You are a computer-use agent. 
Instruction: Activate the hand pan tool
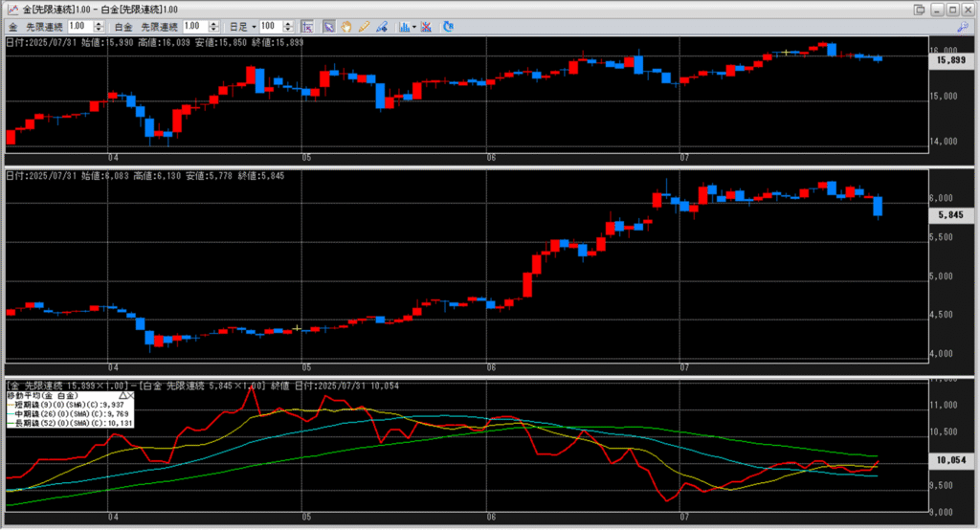click(345, 27)
